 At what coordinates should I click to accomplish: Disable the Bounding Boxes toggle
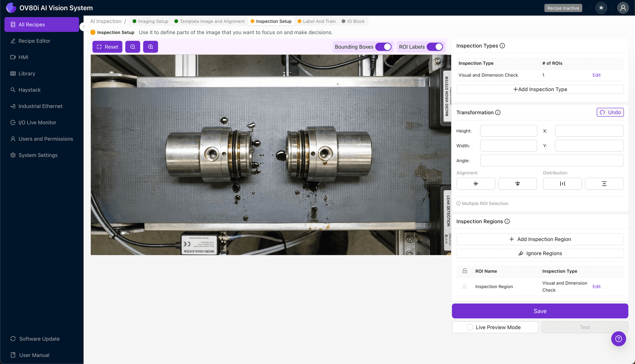pyautogui.click(x=384, y=46)
